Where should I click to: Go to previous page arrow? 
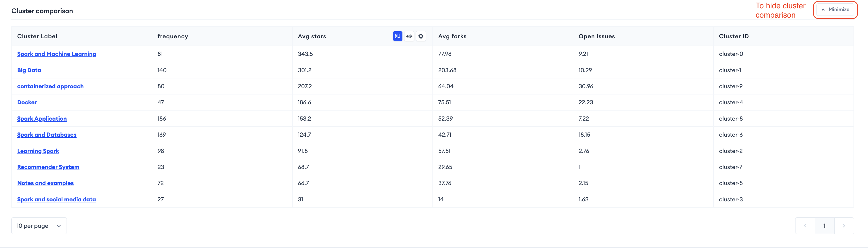[805, 226]
